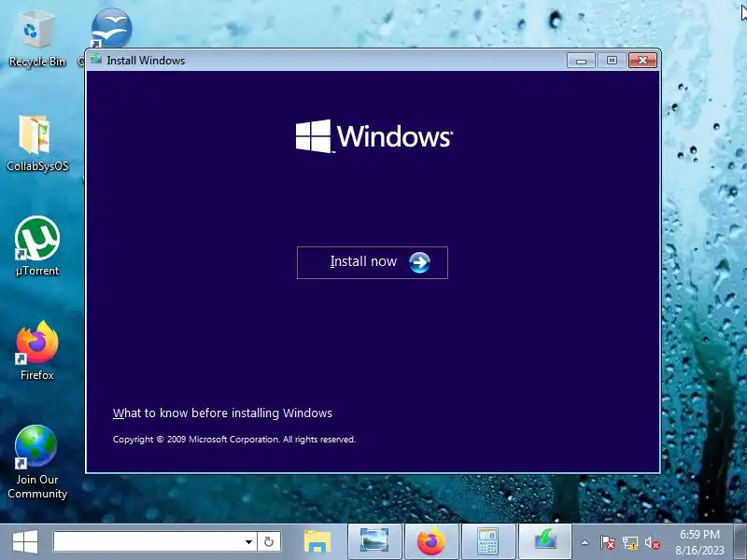The width and height of the screenshot is (747, 560).
Task: Open File Explorer from the taskbar
Action: (x=317, y=542)
